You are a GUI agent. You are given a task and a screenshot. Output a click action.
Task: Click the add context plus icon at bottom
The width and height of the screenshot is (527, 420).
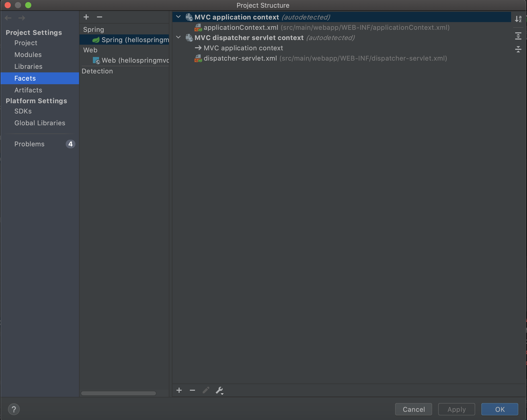[x=179, y=390]
